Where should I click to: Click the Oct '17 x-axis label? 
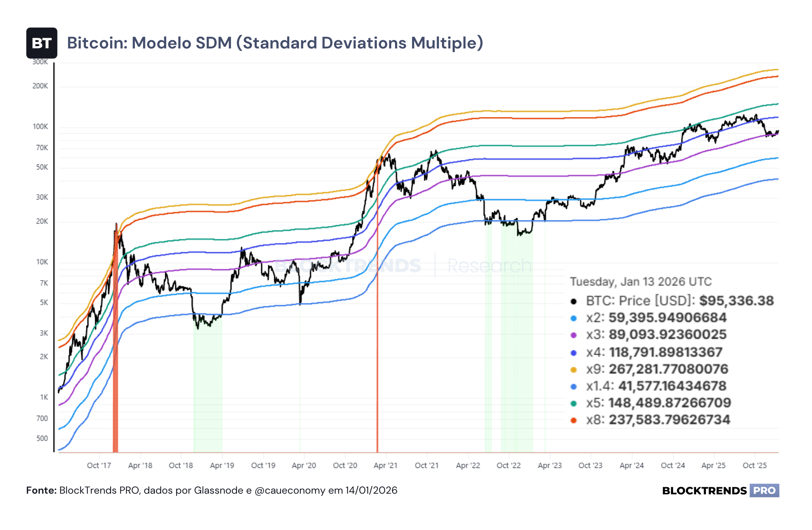pos(99,466)
